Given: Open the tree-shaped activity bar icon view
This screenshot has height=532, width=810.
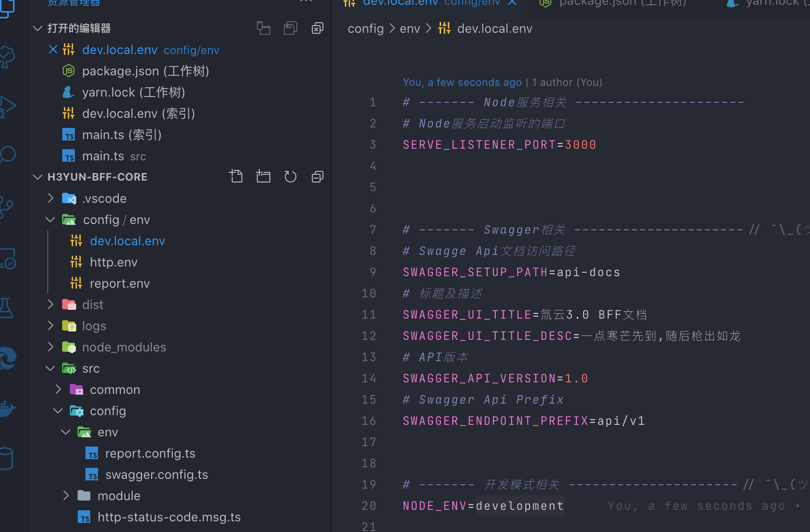Looking at the screenshot, I should click(7, 57).
